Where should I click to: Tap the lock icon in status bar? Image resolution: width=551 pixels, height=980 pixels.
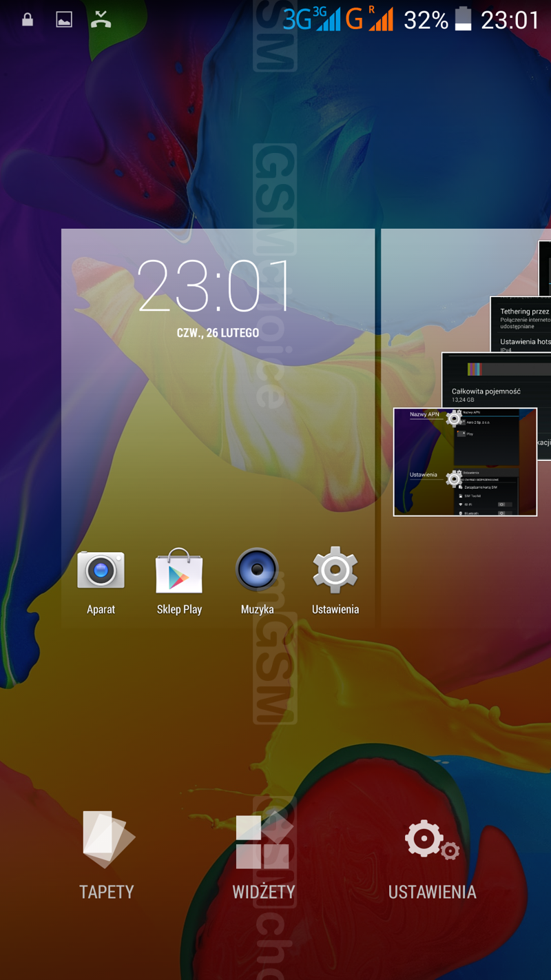tap(28, 19)
